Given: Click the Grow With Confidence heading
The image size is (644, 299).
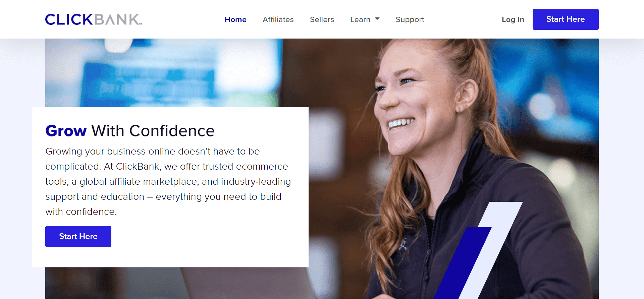Looking at the screenshot, I should coord(130,131).
